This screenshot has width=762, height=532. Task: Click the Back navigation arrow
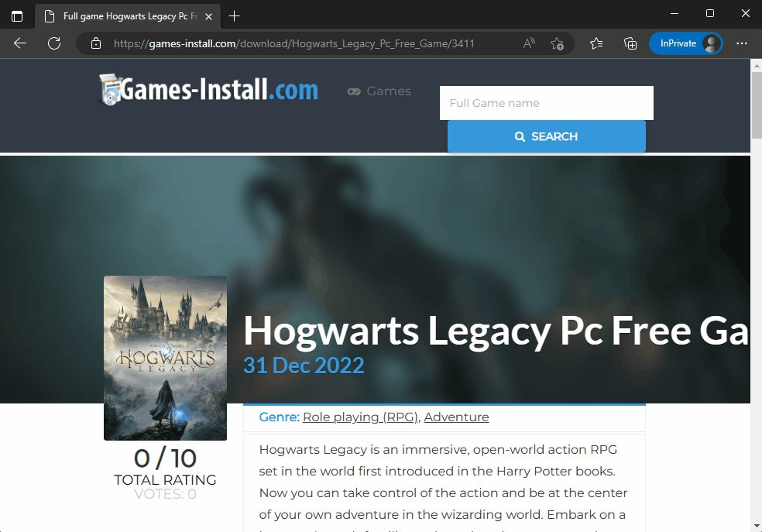tap(19, 43)
